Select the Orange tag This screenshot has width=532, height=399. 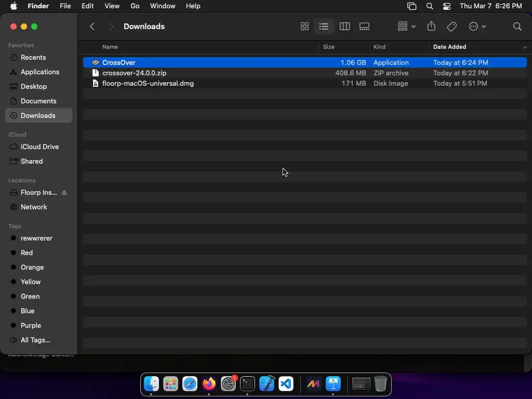[x=38, y=268]
